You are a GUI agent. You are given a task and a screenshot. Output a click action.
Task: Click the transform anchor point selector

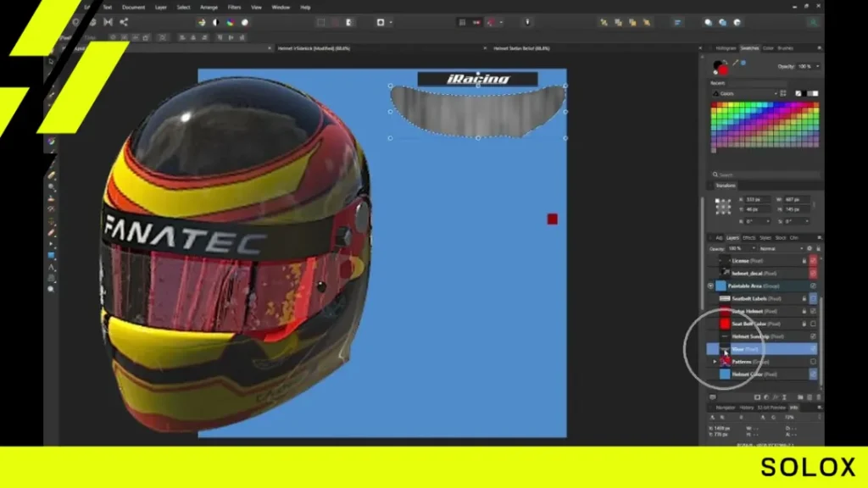(x=723, y=205)
